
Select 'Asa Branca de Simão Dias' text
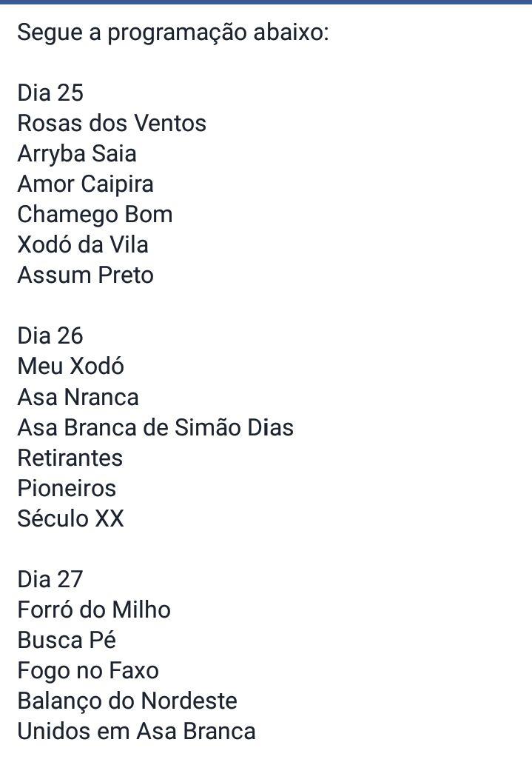155,427
